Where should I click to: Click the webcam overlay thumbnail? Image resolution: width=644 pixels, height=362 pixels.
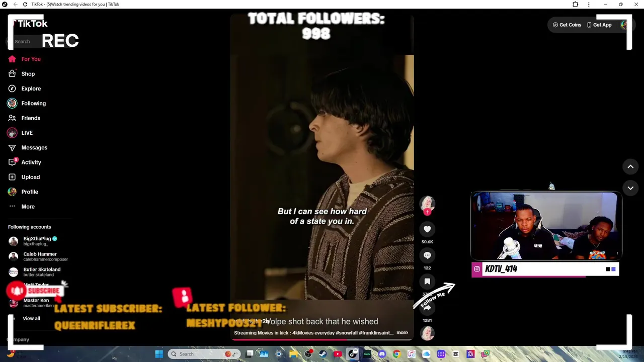(546, 225)
